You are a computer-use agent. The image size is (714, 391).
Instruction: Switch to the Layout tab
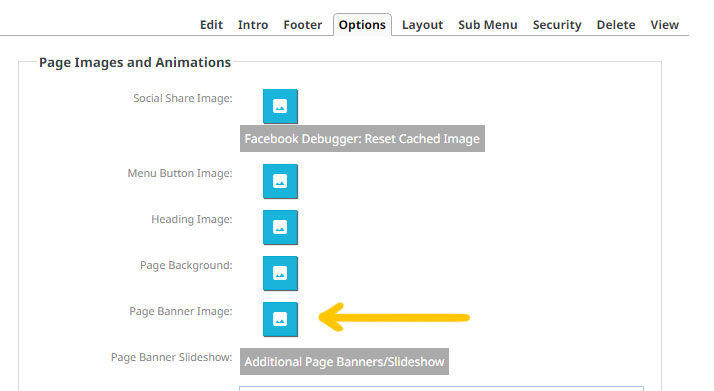[x=422, y=25]
